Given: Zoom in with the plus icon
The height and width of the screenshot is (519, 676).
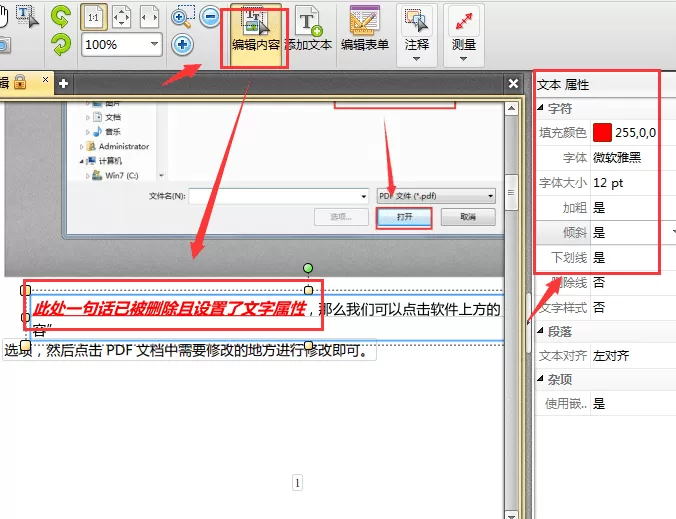Looking at the screenshot, I should coord(182,44).
